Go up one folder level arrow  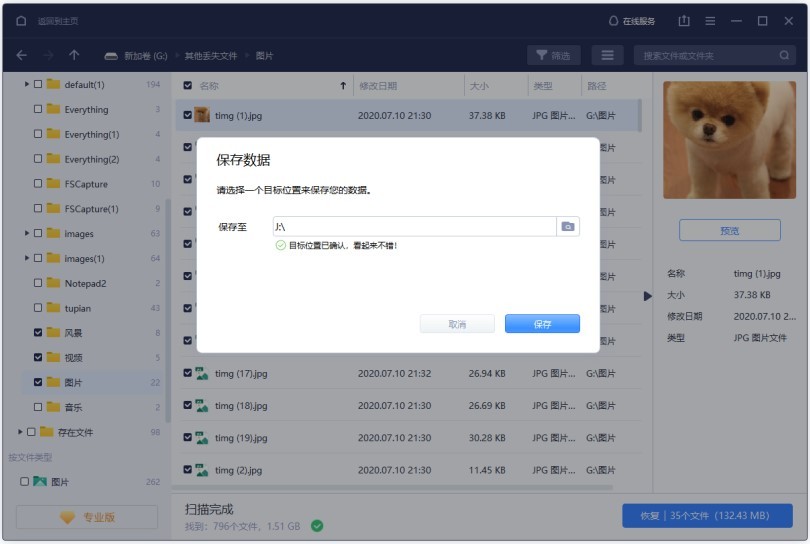coord(74,54)
